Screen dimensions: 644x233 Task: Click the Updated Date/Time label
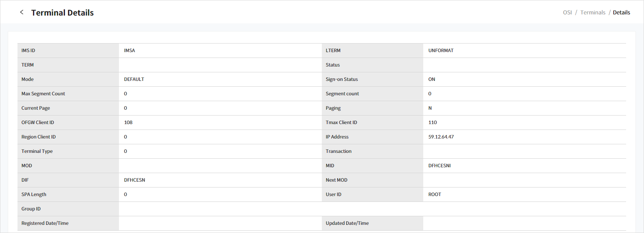click(347, 223)
